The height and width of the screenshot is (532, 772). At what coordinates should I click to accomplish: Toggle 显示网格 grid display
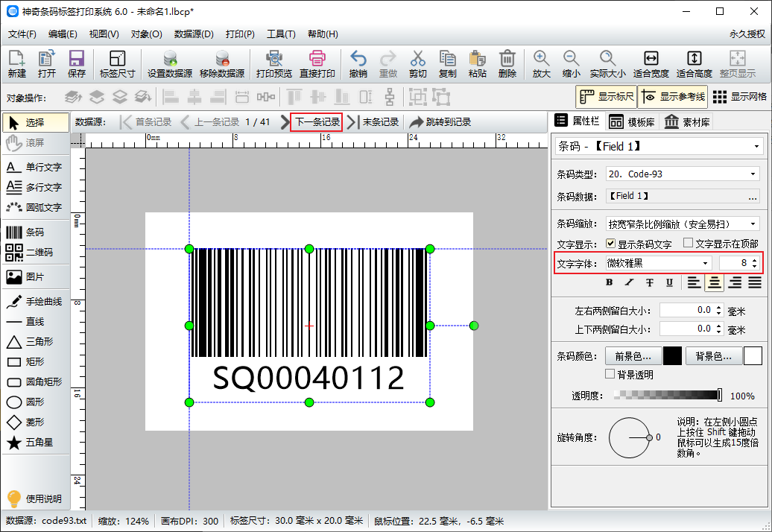[x=739, y=97]
